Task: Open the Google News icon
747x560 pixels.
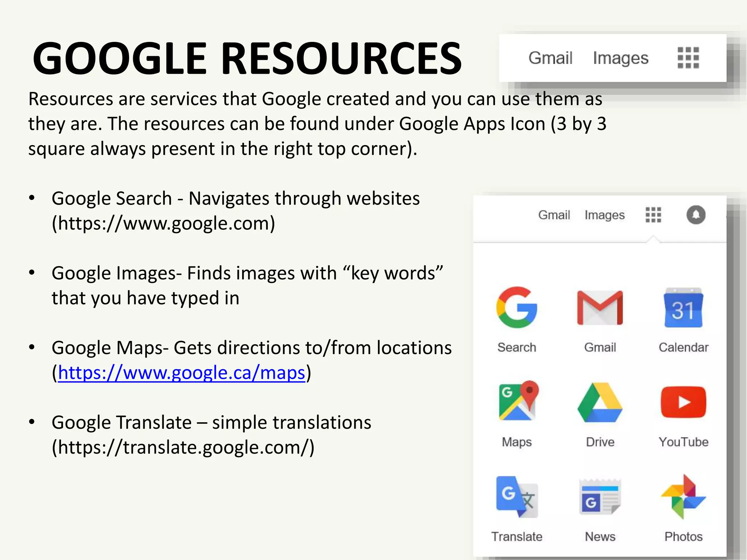Action: coord(600,497)
